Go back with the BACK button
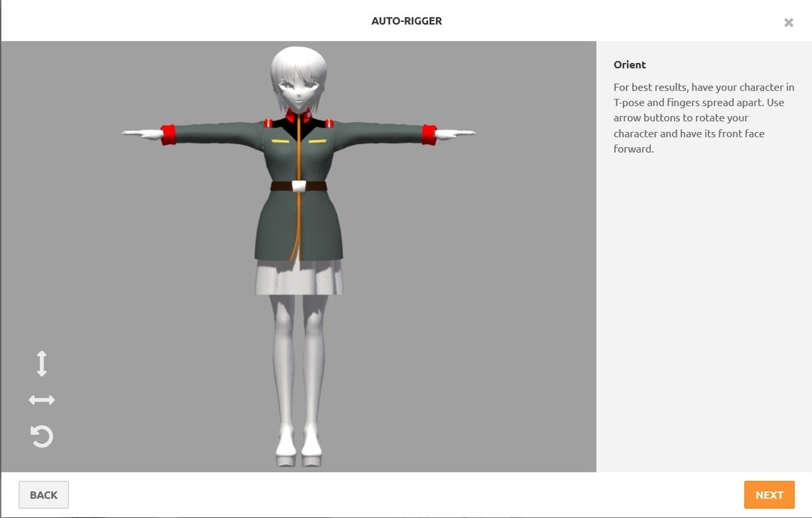Screen dimensions: 812x518 (x=43, y=495)
